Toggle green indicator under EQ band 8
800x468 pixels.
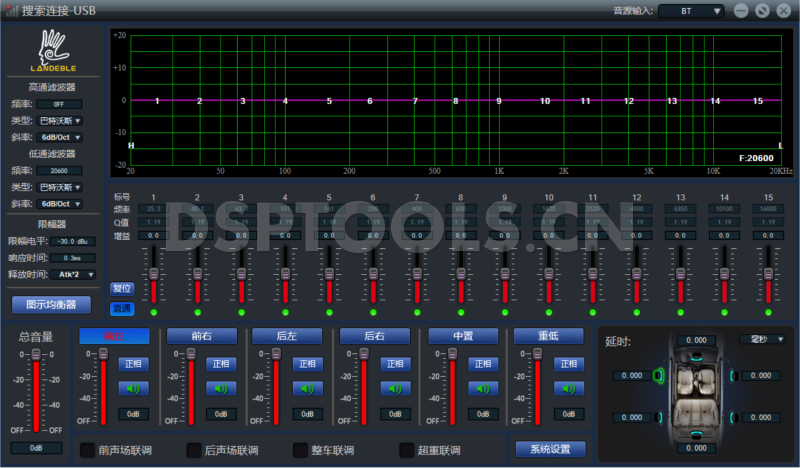pos(461,312)
